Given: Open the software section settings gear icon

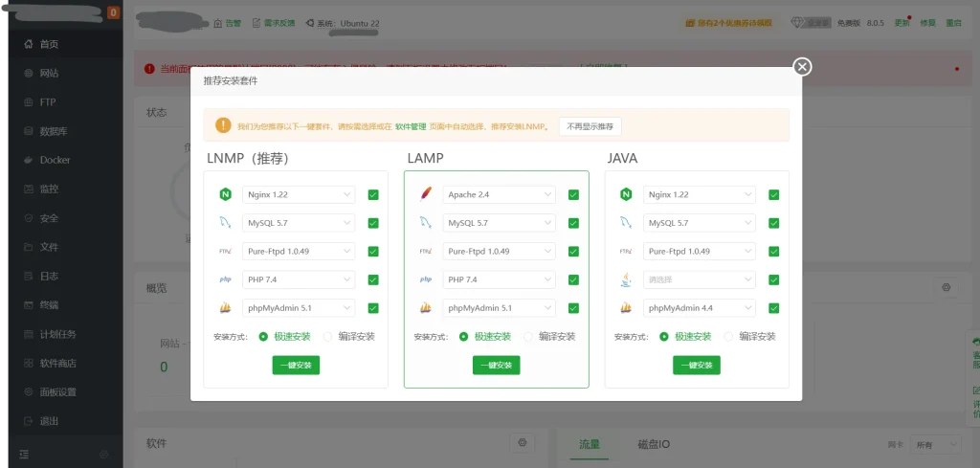Looking at the screenshot, I should click(x=523, y=443).
